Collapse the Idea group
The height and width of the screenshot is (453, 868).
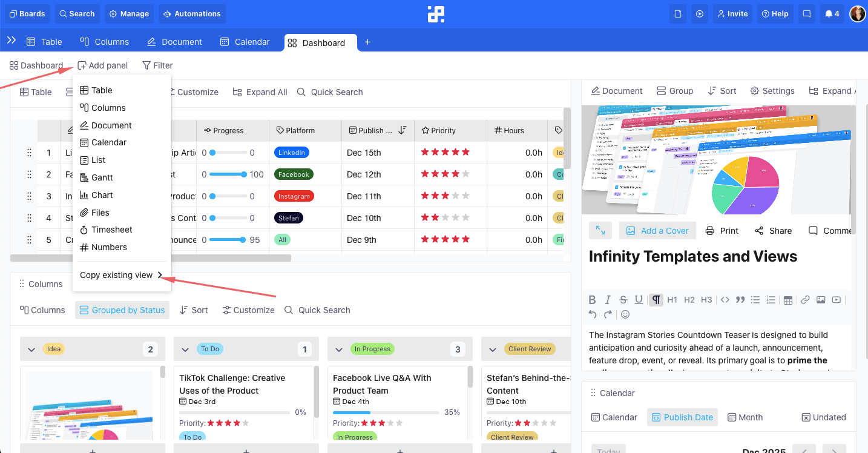click(31, 349)
